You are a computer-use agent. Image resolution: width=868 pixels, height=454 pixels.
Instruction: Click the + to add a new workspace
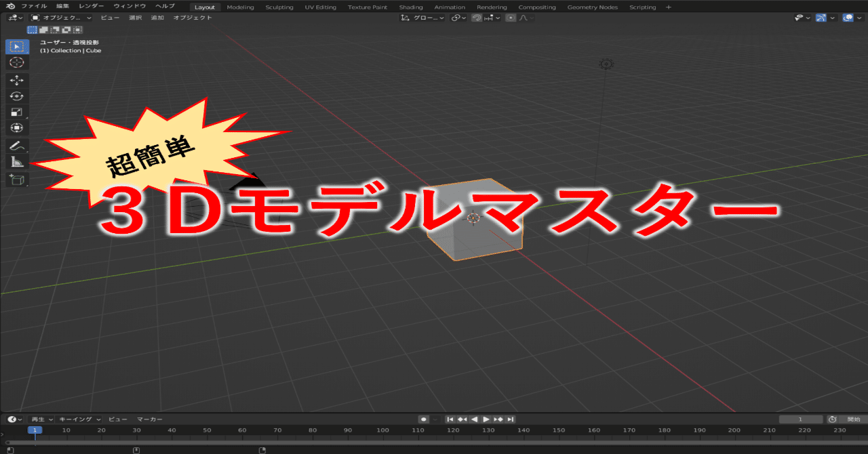coord(669,7)
